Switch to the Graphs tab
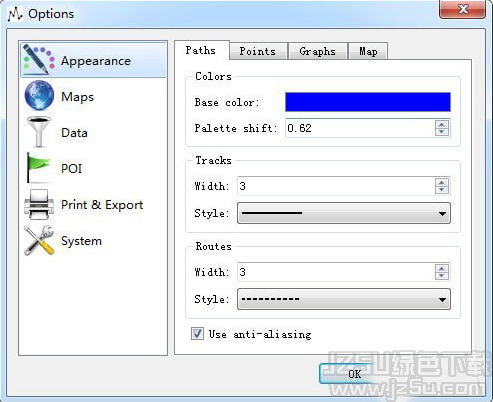This screenshot has height=402, width=493. (318, 51)
